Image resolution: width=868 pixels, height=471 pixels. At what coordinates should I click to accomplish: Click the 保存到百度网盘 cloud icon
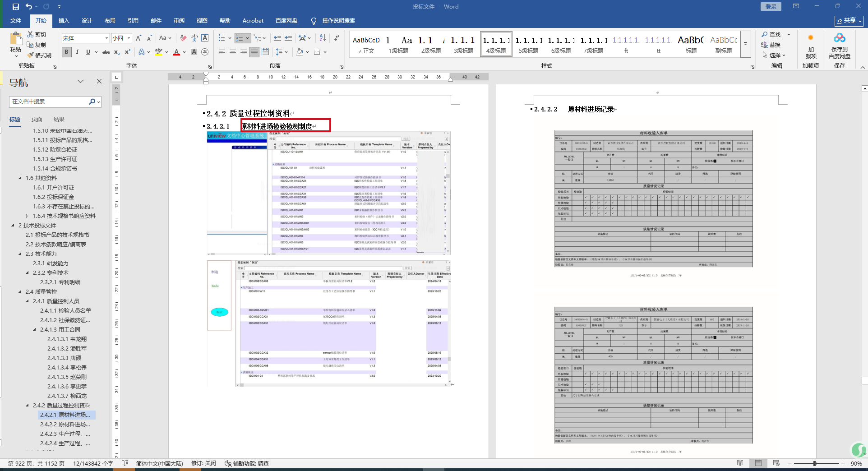pyautogui.click(x=840, y=38)
